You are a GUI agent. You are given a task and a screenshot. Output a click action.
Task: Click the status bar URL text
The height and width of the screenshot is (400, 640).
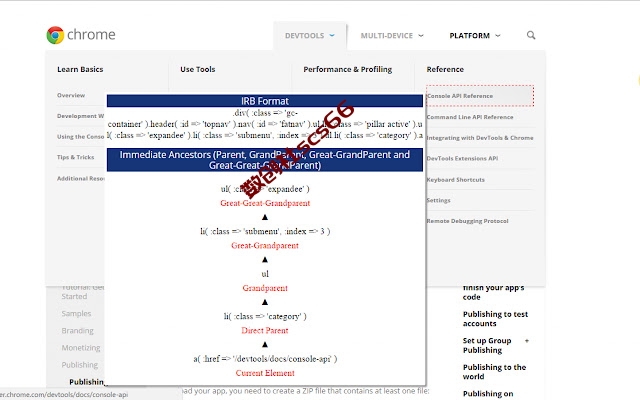click(64, 394)
